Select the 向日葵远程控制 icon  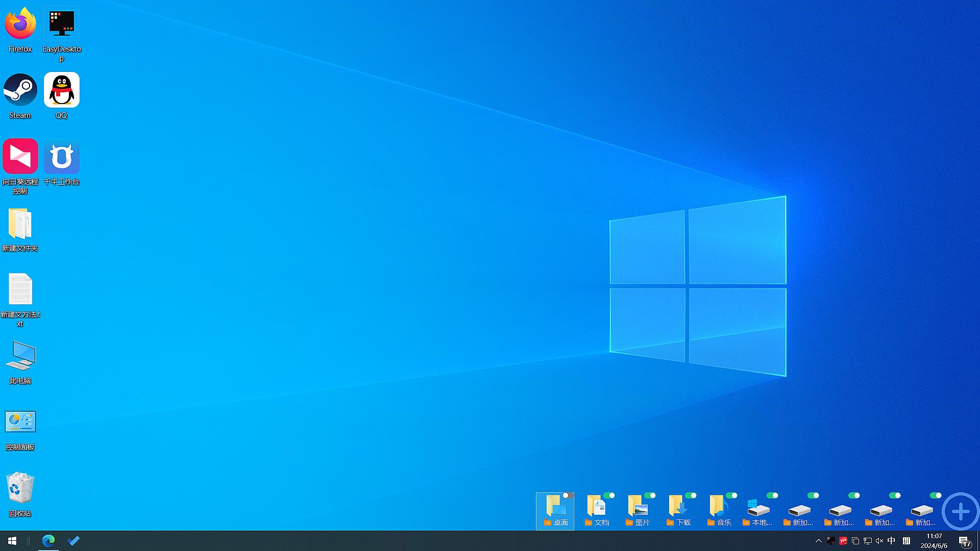click(20, 157)
